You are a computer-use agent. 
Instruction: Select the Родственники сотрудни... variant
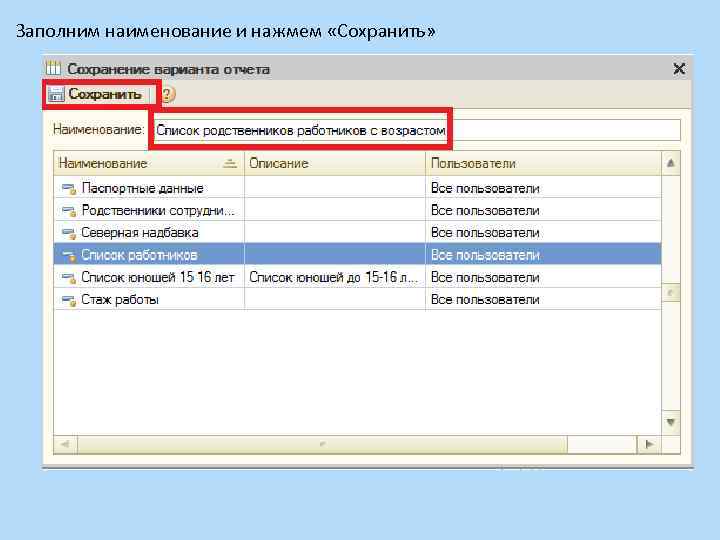158,210
